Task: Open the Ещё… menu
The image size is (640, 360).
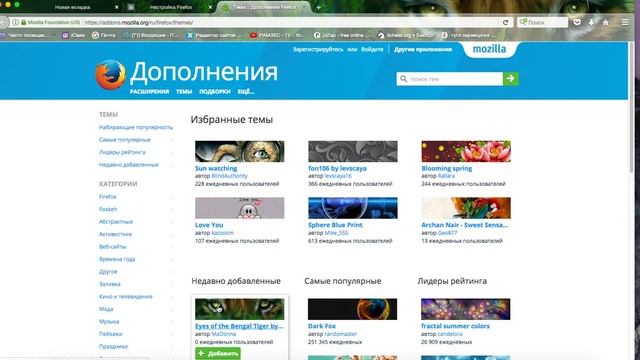Action: click(x=246, y=92)
